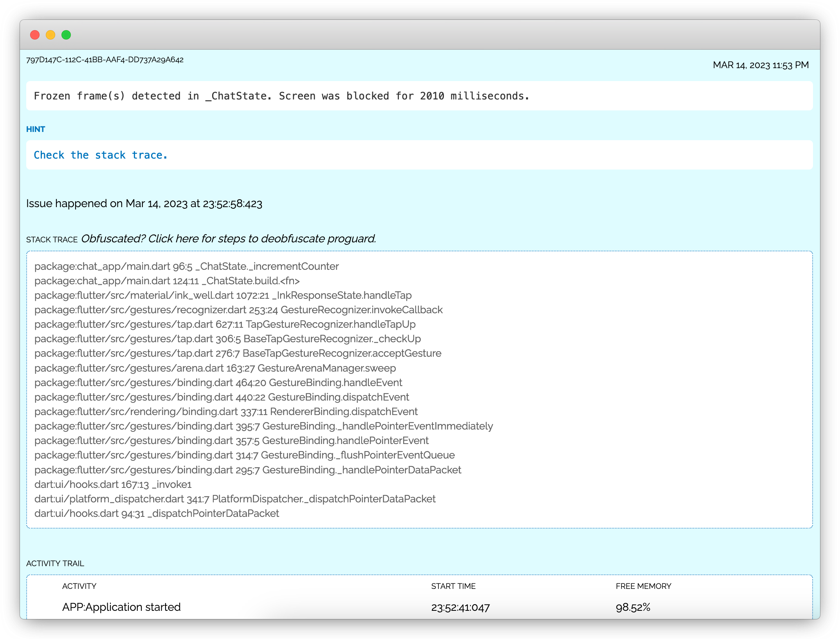Click the green maximize window button
The image size is (840, 639).
click(66, 35)
